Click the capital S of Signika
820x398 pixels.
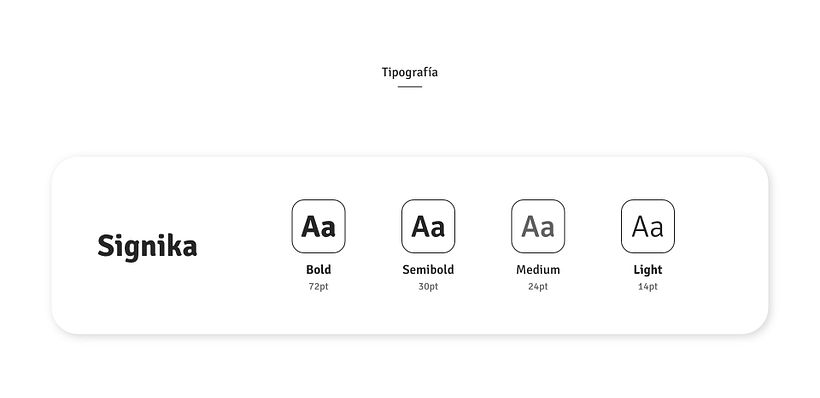(106, 245)
